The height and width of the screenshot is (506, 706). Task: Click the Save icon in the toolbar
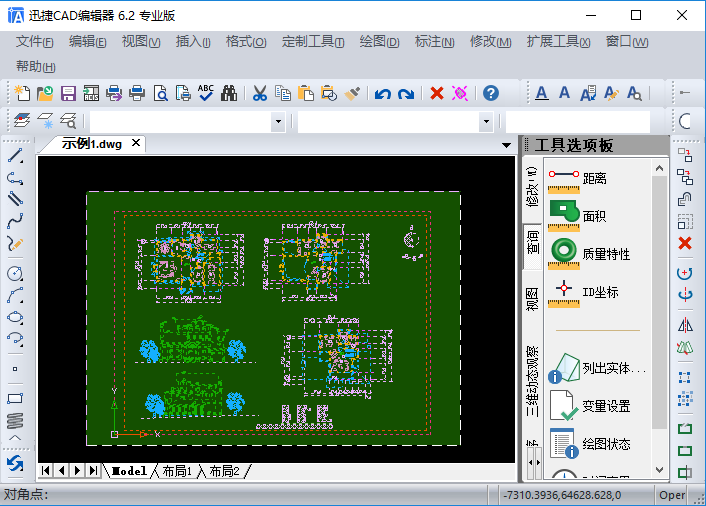coord(68,93)
